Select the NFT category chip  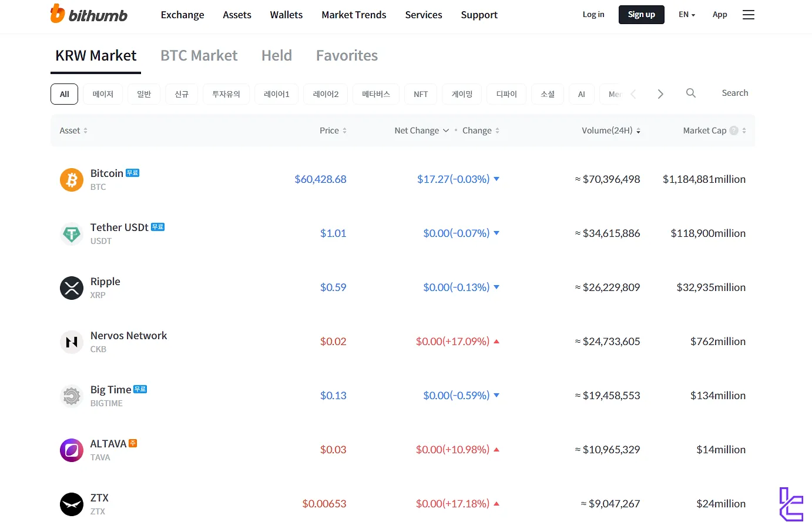click(421, 94)
